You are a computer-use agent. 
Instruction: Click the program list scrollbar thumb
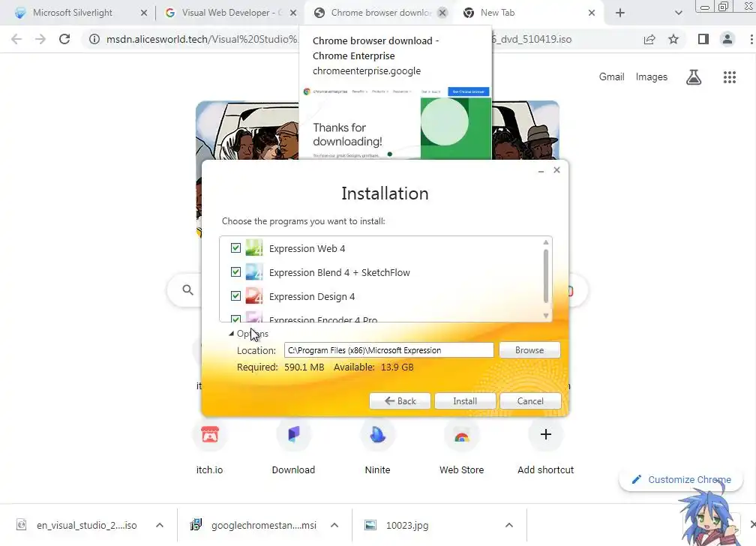point(546,276)
